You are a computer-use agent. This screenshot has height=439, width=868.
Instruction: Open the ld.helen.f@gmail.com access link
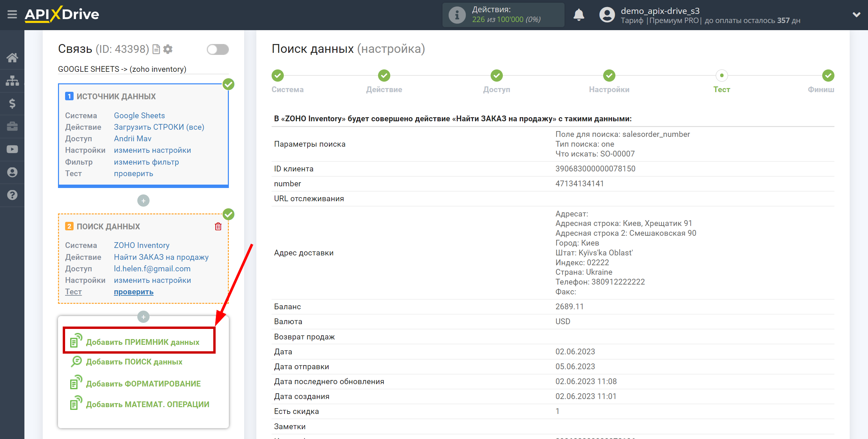(152, 269)
